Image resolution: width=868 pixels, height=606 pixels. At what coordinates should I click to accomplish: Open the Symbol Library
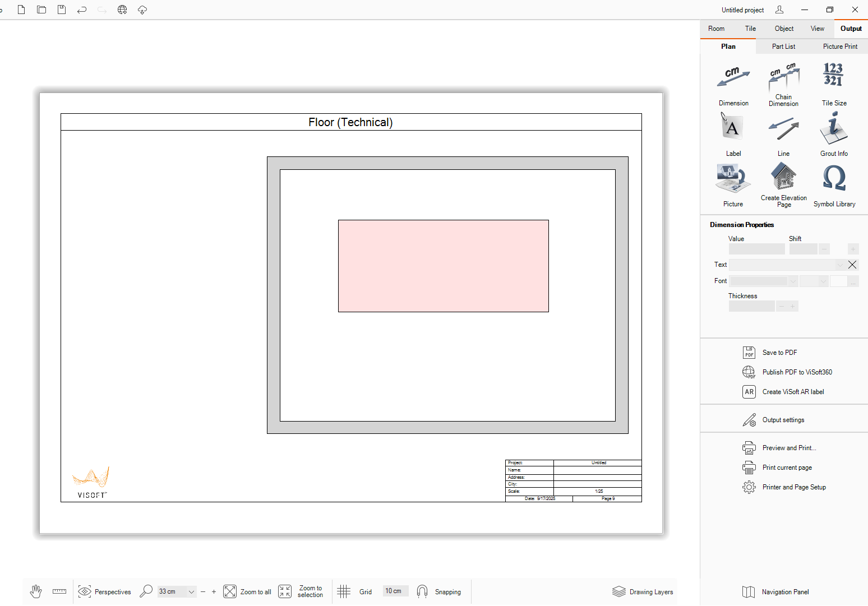(834, 179)
